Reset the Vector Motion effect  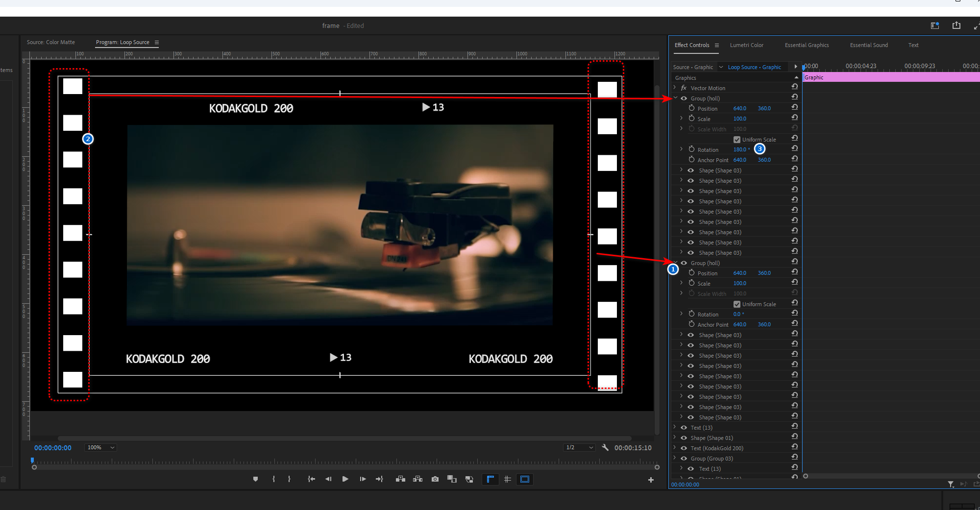[x=794, y=87]
